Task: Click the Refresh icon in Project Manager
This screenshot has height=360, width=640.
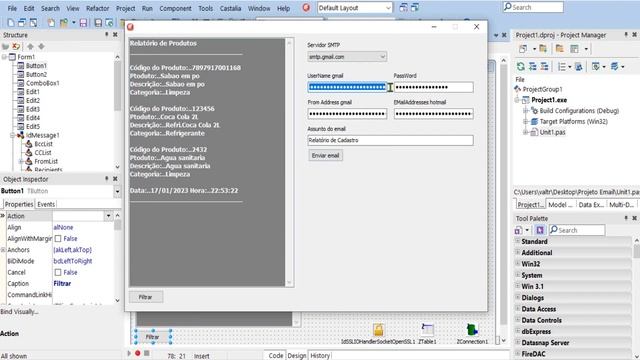Action: [520, 66]
